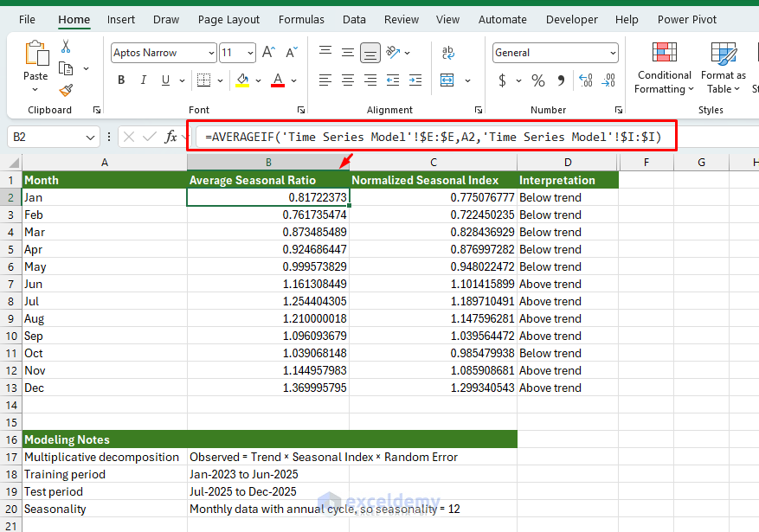The width and height of the screenshot is (759, 532).
Task: Open Alignment settings dialog launcher
Action: coord(479,110)
